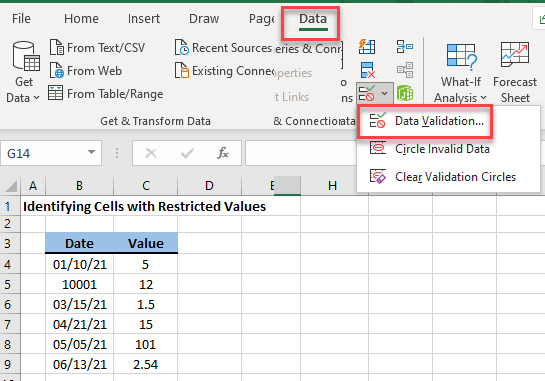Click the Flash Fill icon

(367, 47)
